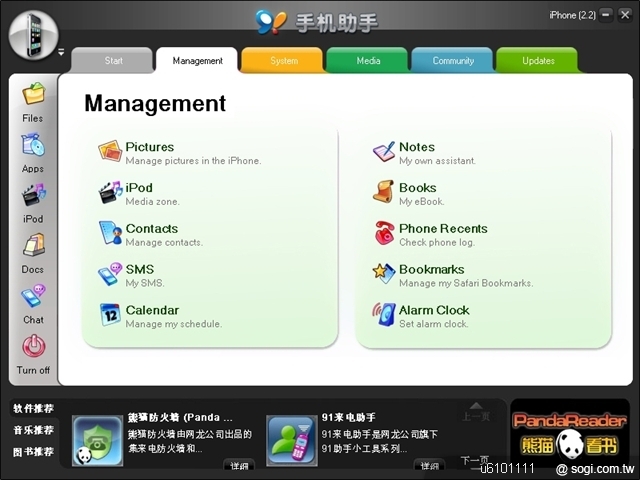Click the Alarm Clock icon
The width and height of the screenshot is (640, 480).
[x=384, y=315]
